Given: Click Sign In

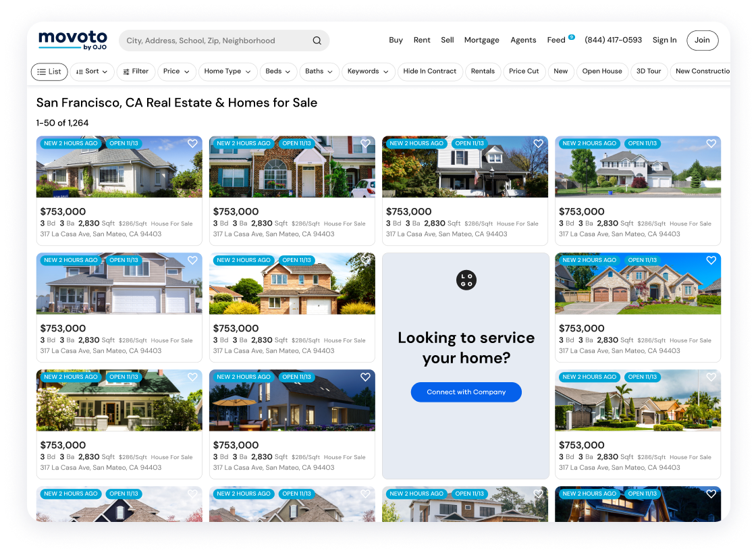Looking at the screenshot, I should click(664, 40).
